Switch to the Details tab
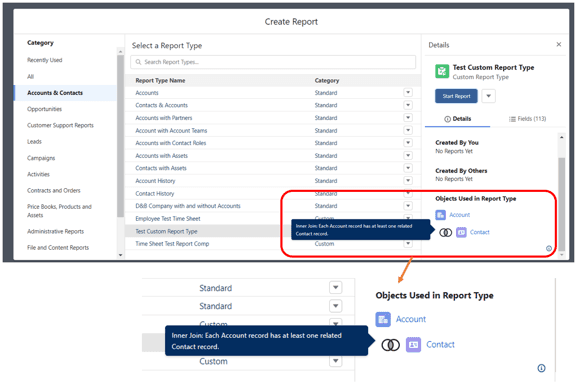 coord(457,119)
